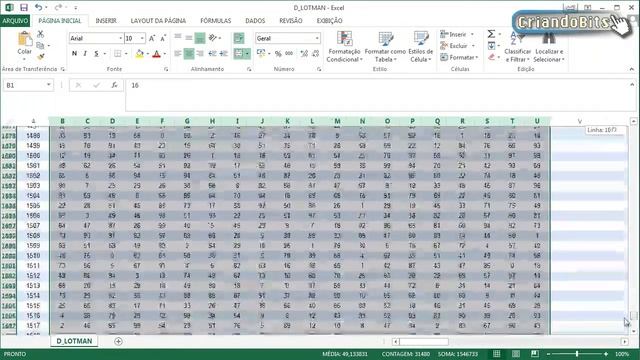Align cell content to the top
This screenshot has height=360, width=640.
pyautogui.click(x=178, y=38)
